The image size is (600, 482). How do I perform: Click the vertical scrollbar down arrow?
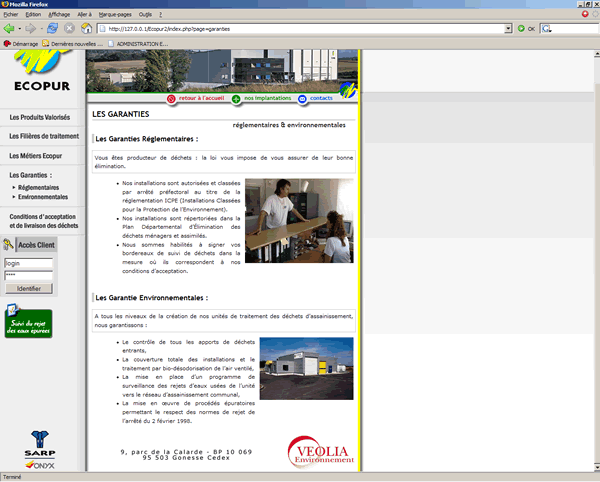click(x=597, y=467)
